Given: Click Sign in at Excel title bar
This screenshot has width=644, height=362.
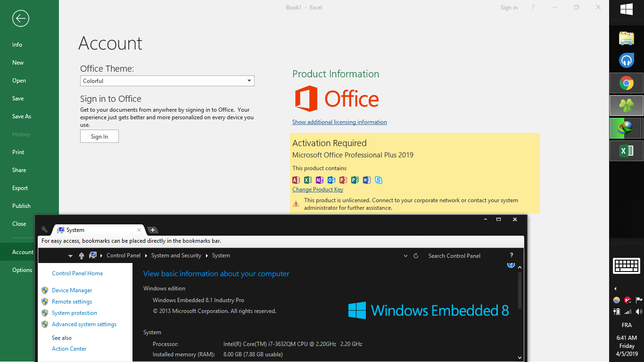Looking at the screenshot, I should point(509,8).
